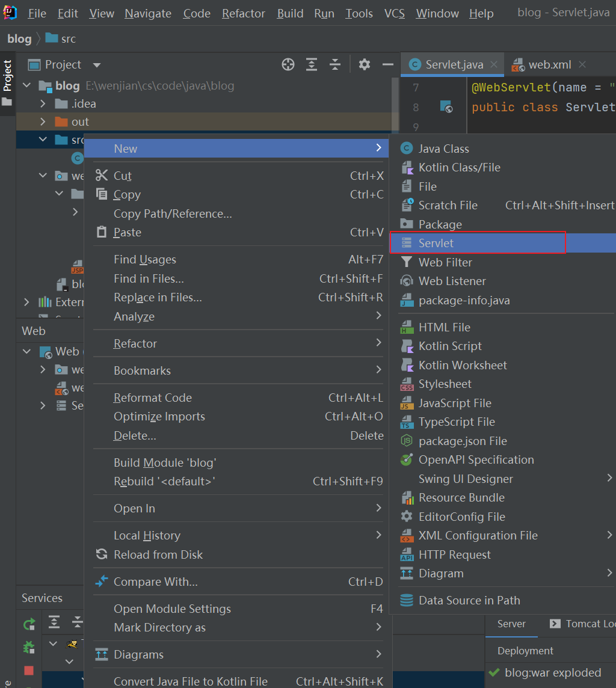Create a JavaScript File from New submenu
This screenshot has height=688, width=616.
click(x=502, y=403)
